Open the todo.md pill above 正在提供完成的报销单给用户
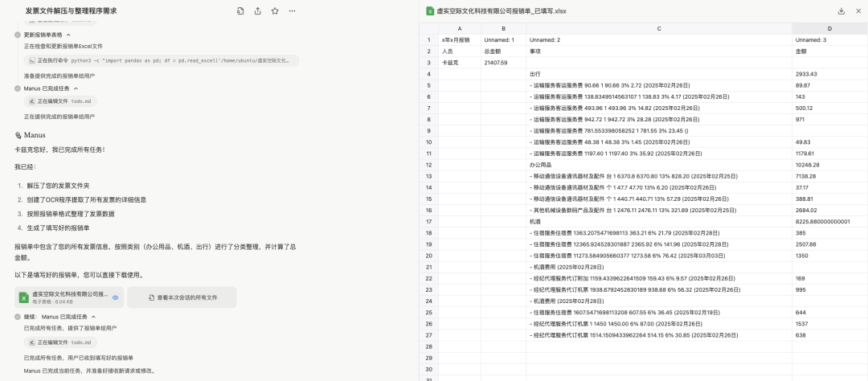 click(x=60, y=101)
